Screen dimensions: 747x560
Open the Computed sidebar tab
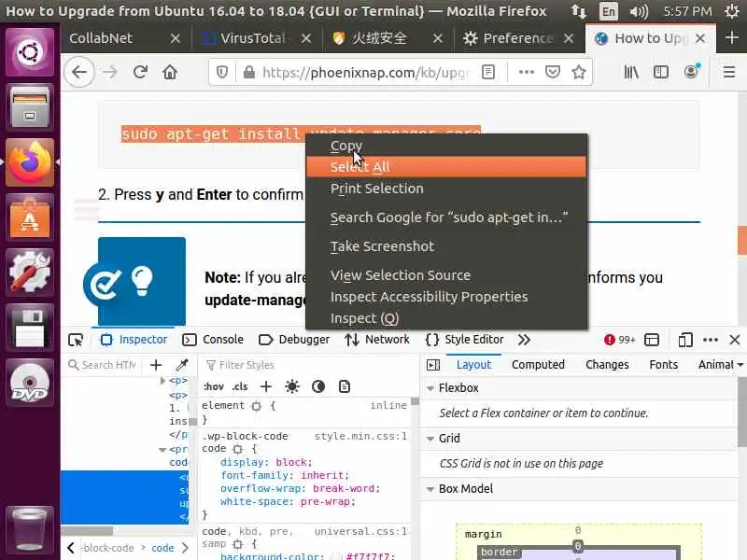tap(538, 365)
